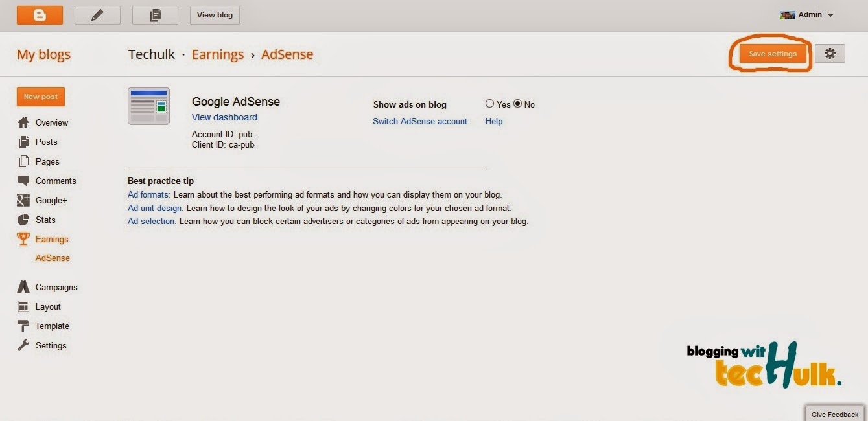The height and width of the screenshot is (421, 868).
Task: Click AdSense in the breadcrumb
Action: [x=287, y=54]
